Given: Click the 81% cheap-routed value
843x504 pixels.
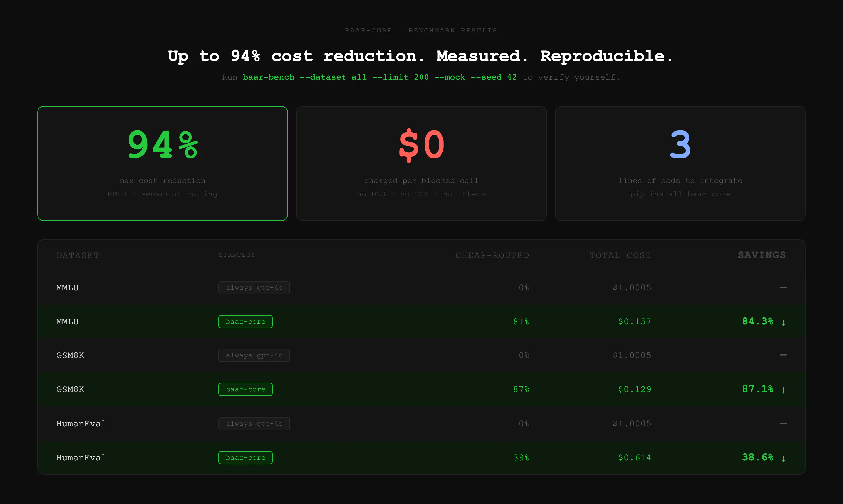Looking at the screenshot, I should (x=521, y=322).
